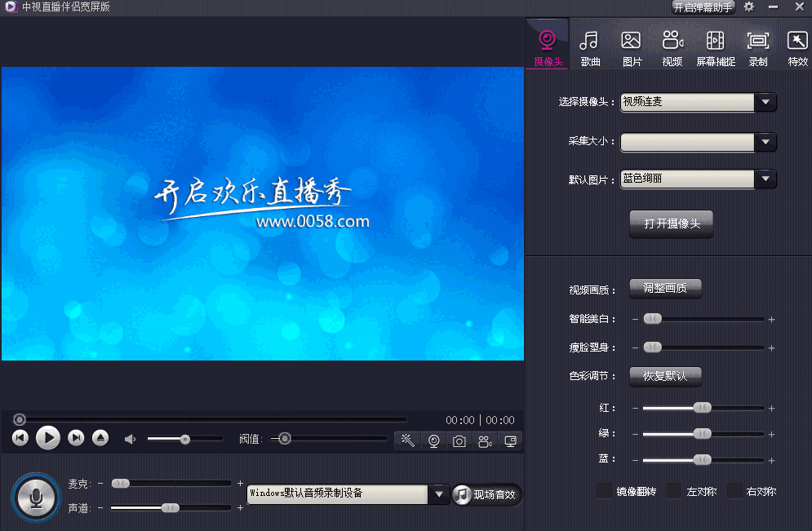Open the 图片 (pictures) panel
The height and width of the screenshot is (531, 812).
[x=632, y=45]
